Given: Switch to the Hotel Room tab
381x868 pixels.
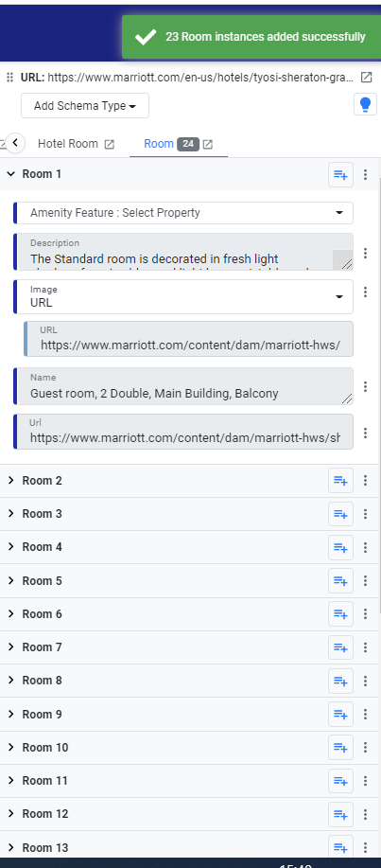Looking at the screenshot, I should pyautogui.click(x=67, y=144).
